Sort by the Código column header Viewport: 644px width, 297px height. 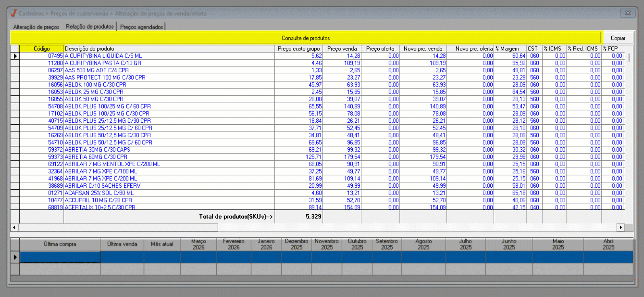[41, 49]
